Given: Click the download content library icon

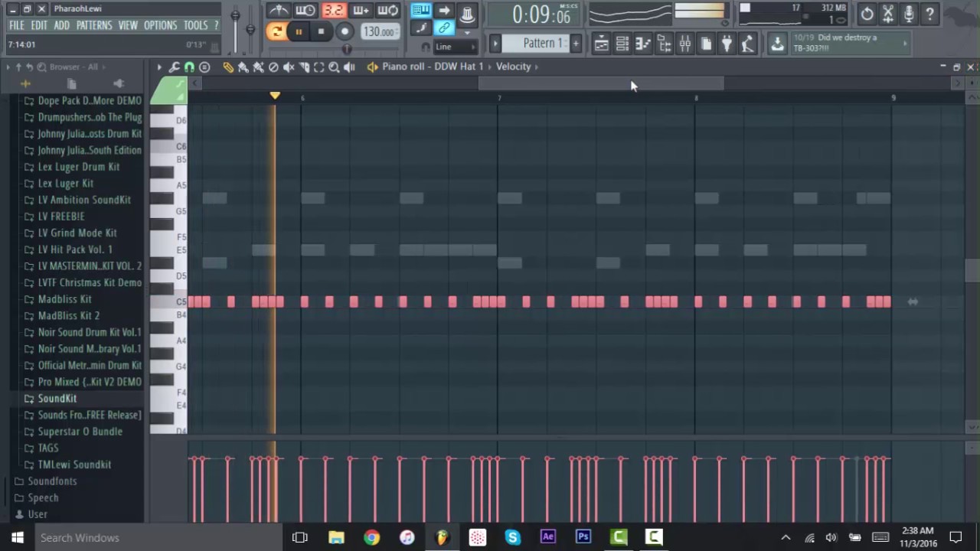Looking at the screenshot, I should pos(777,44).
